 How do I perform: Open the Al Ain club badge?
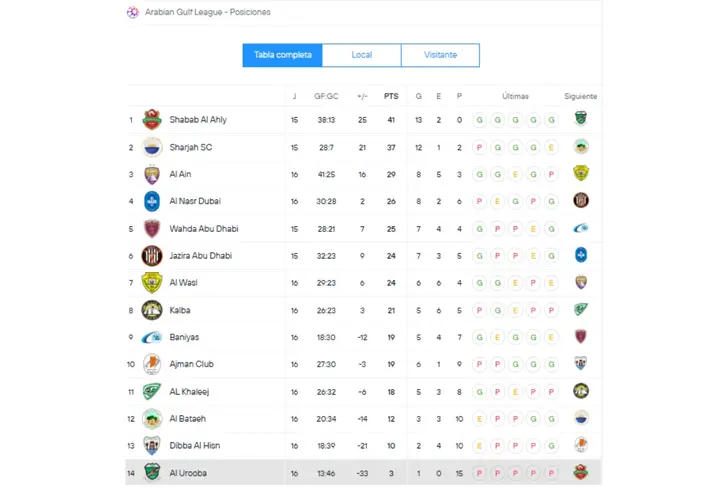click(x=152, y=175)
